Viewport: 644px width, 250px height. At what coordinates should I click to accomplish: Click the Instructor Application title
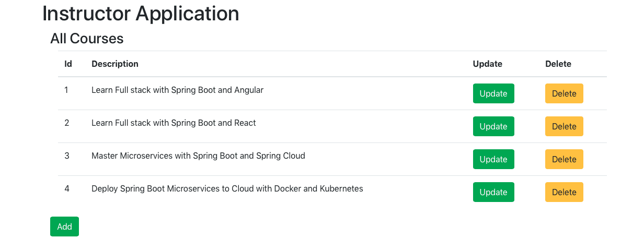pos(141,14)
